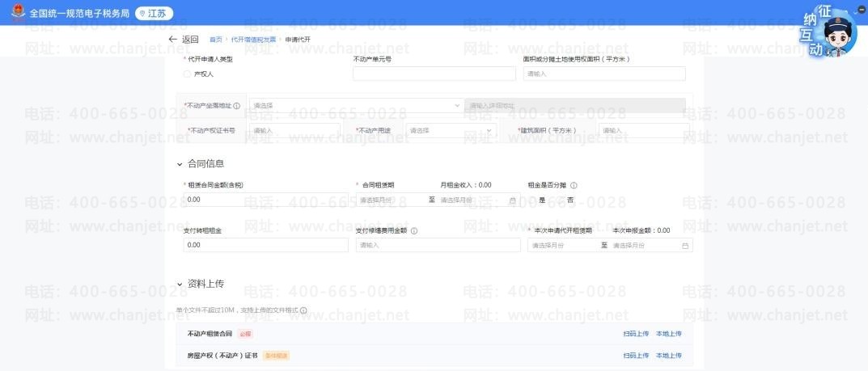Click the 返回 link

190,40
